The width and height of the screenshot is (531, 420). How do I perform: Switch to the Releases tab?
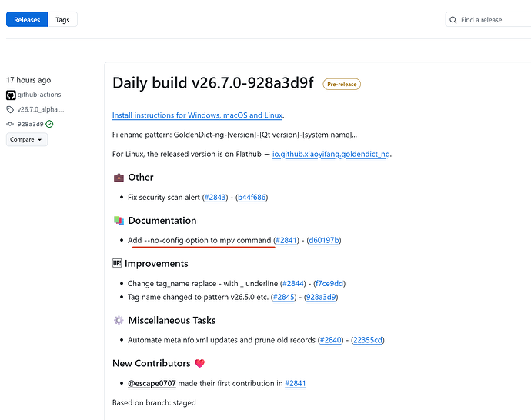(27, 20)
